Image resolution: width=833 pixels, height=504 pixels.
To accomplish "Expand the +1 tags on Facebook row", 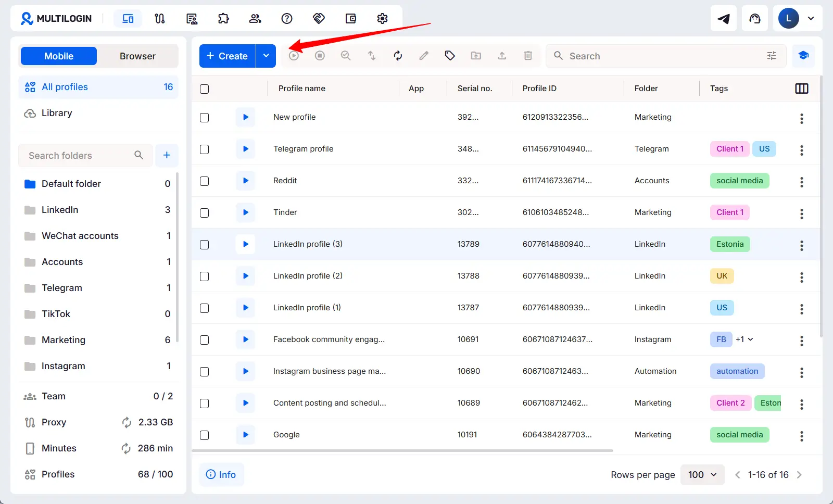I will (x=744, y=339).
